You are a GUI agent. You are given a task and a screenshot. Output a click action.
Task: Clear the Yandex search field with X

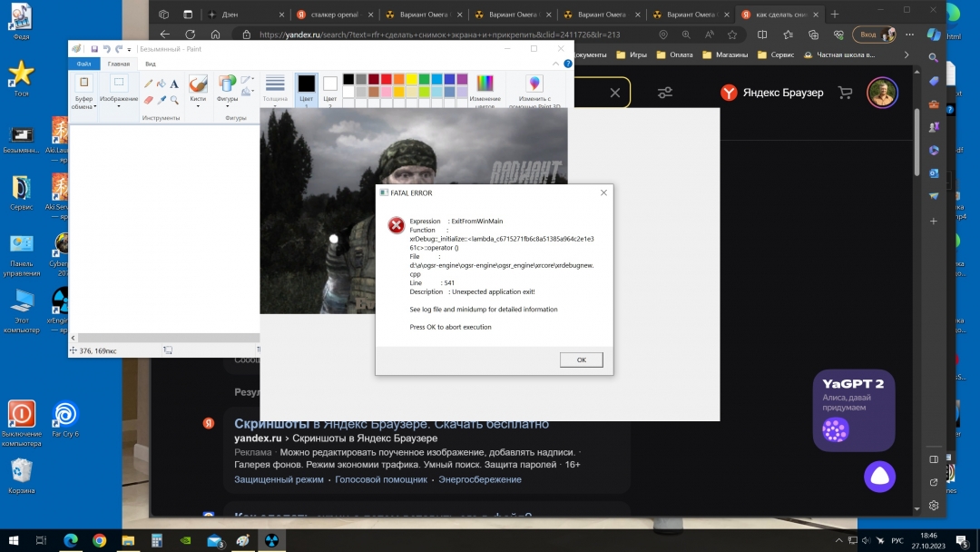click(615, 94)
